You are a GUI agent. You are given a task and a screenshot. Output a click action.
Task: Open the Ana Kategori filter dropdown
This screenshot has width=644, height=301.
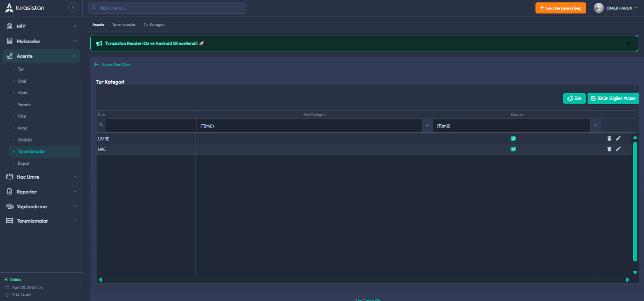pos(426,126)
